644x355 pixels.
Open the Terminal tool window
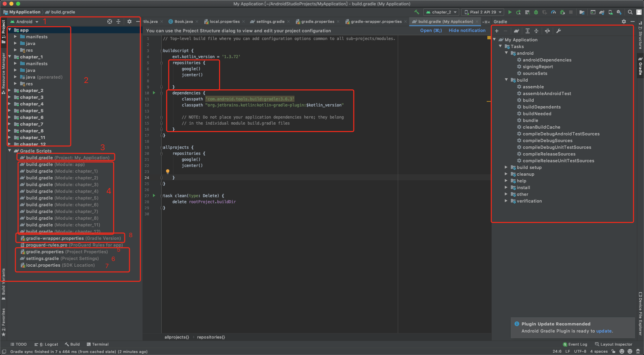point(98,344)
